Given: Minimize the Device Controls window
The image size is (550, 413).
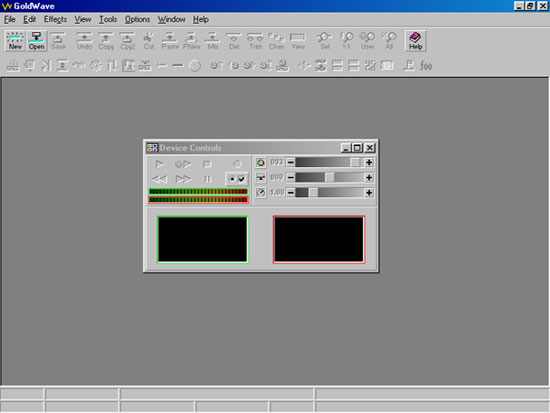Looking at the screenshot, I should pos(346,148).
